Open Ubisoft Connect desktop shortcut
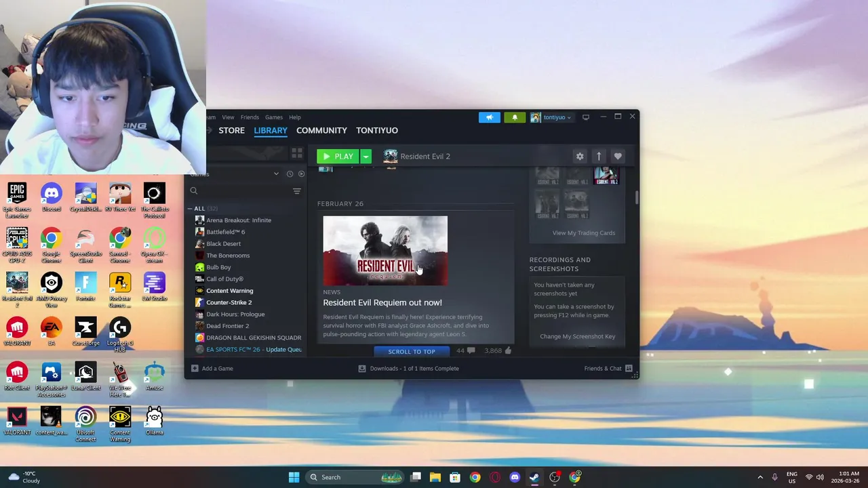The height and width of the screenshot is (488, 868). pos(85,424)
